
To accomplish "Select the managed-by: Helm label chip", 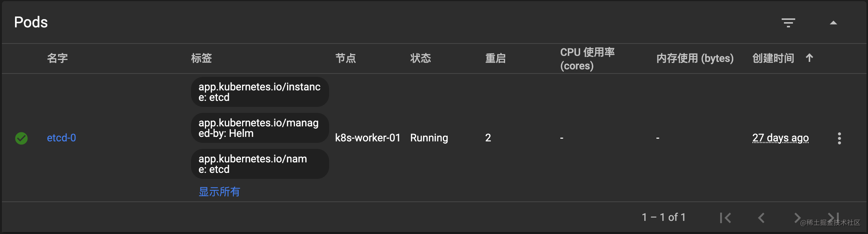I will pyautogui.click(x=260, y=128).
